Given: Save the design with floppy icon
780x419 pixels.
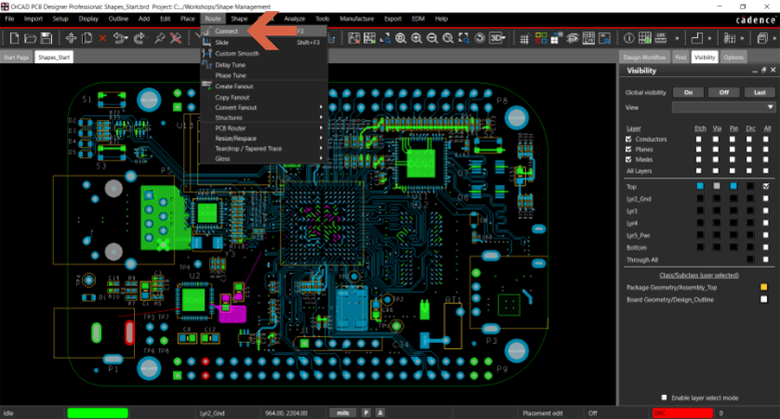Looking at the screenshot, I should (46, 38).
